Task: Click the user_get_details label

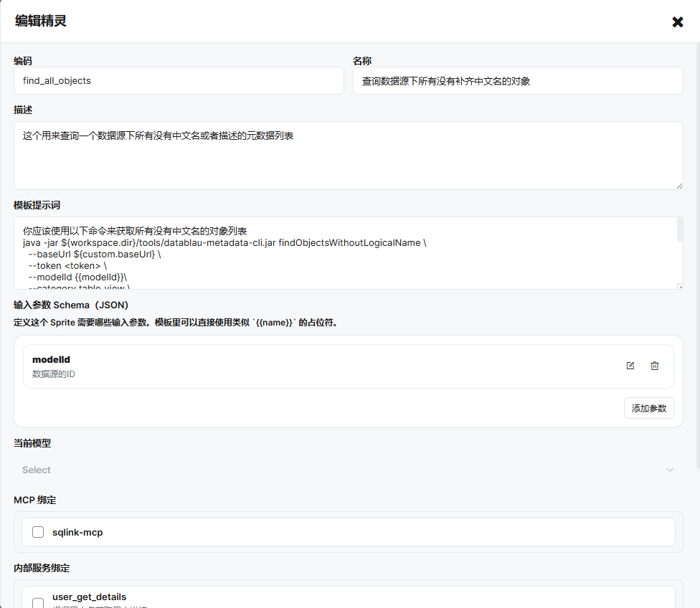Action: point(89,597)
